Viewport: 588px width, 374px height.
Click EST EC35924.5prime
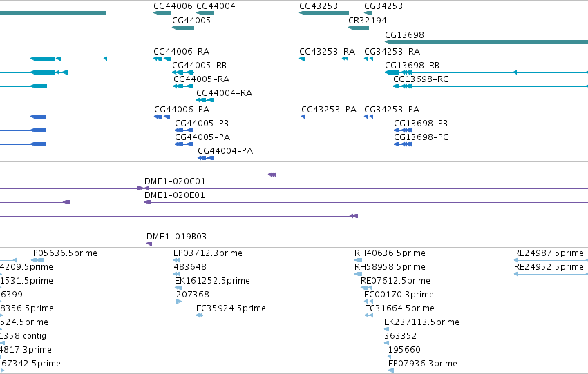pos(231,308)
